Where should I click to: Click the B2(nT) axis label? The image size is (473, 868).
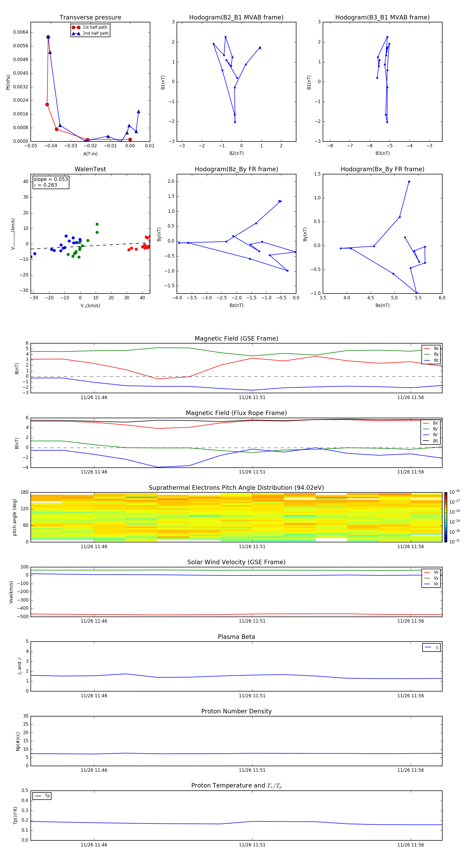click(x=236, y=153)
